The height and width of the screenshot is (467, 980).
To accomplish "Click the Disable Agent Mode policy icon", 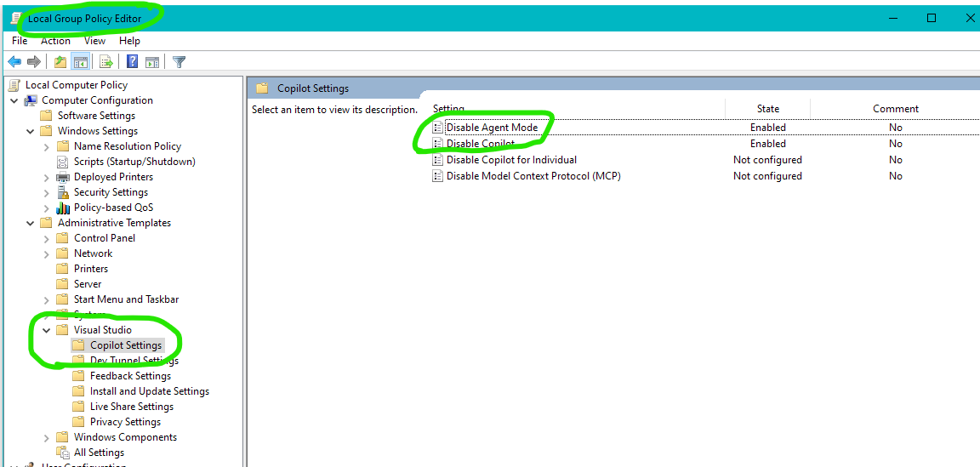I will (x=437, y=128).
